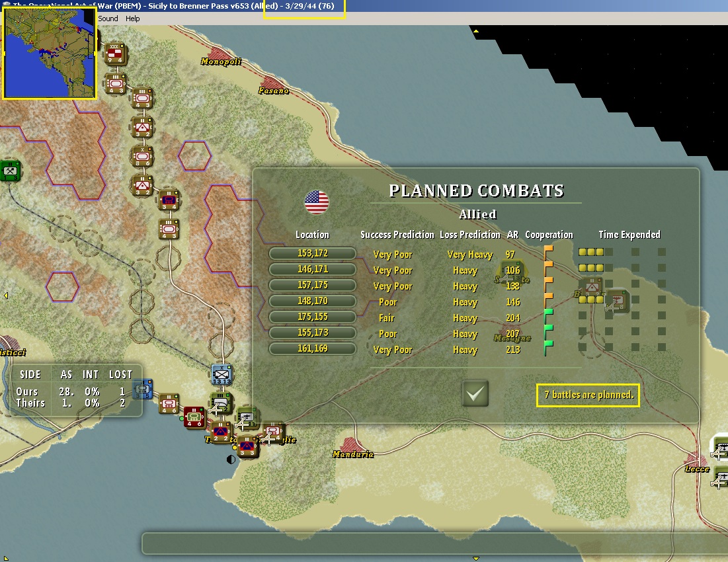Click the 'Fair' success prediction
Image resolution: width=728 pixels, height=562 pixels.
[386, 318]
